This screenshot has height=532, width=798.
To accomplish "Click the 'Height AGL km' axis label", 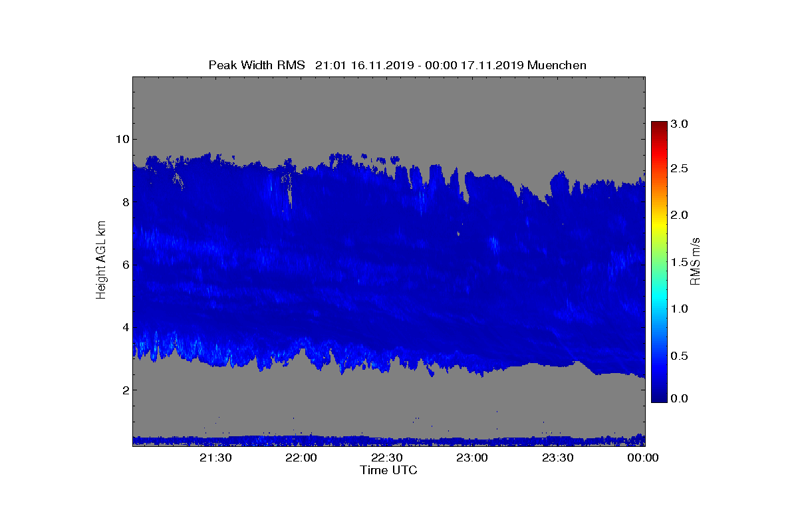I will coord(101,261).
